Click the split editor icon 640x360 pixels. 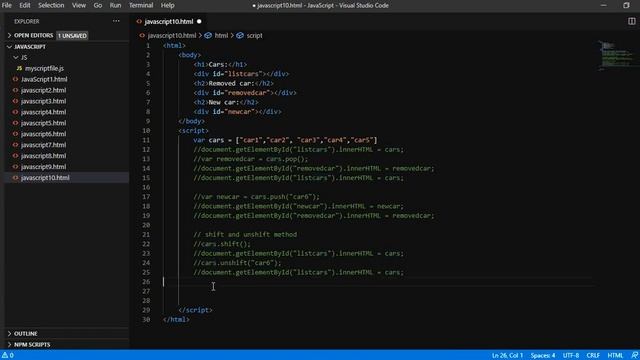coord(631,22)
